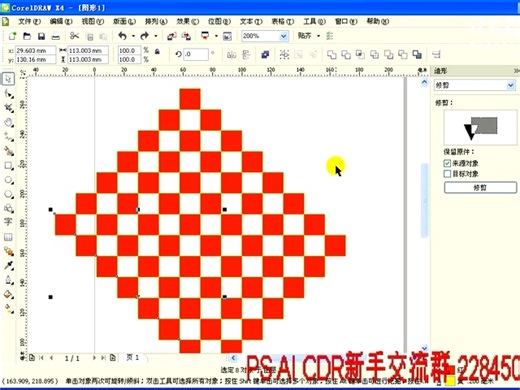Click the rotation angle input field
Screen dimensions: 520x390
click(196, 54)
